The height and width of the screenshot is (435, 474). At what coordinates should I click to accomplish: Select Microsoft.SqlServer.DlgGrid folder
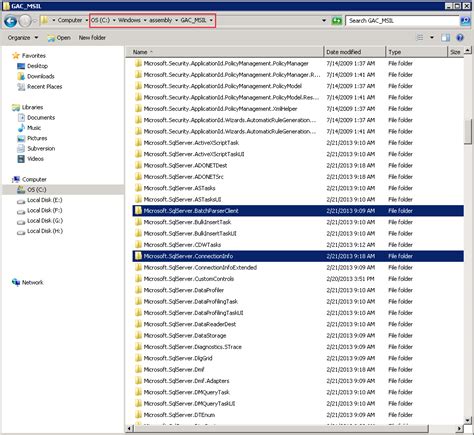click(298, 358)
